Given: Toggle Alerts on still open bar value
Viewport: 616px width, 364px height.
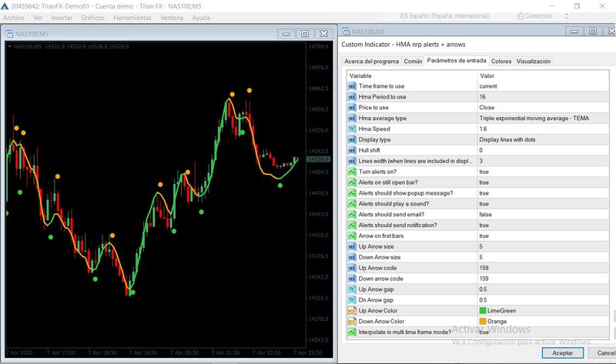Looking at the screenshot, I should click(484, 182).
